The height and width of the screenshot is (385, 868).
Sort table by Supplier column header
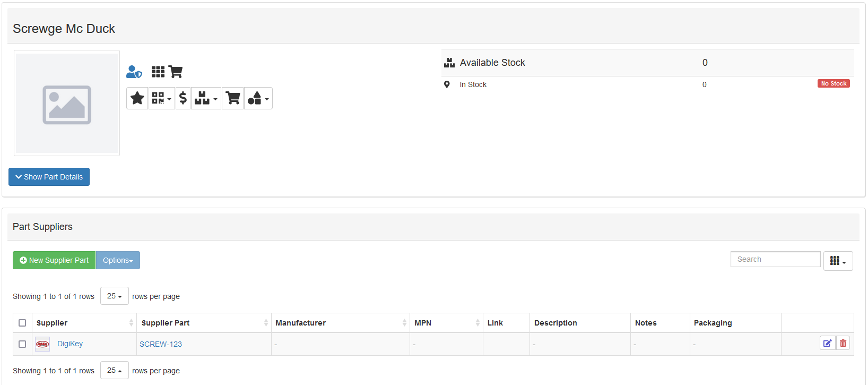[x=52, y=323]
